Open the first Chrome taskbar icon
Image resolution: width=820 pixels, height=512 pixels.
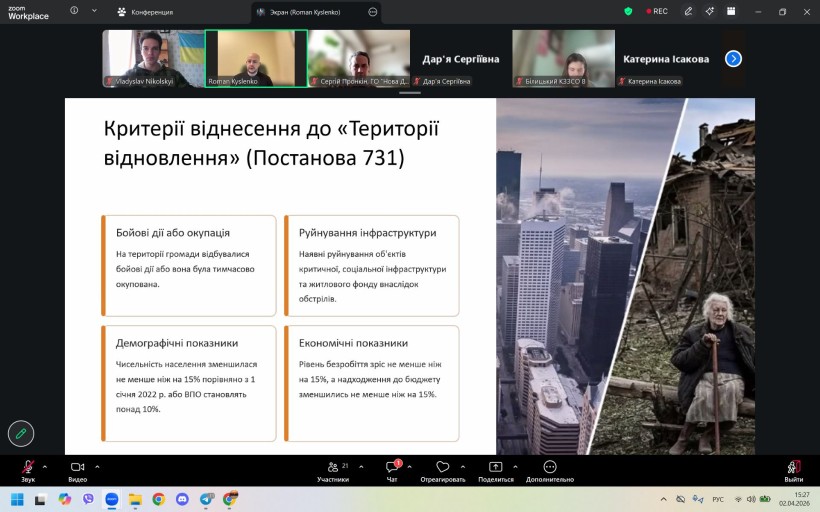(x=158, y=499)
